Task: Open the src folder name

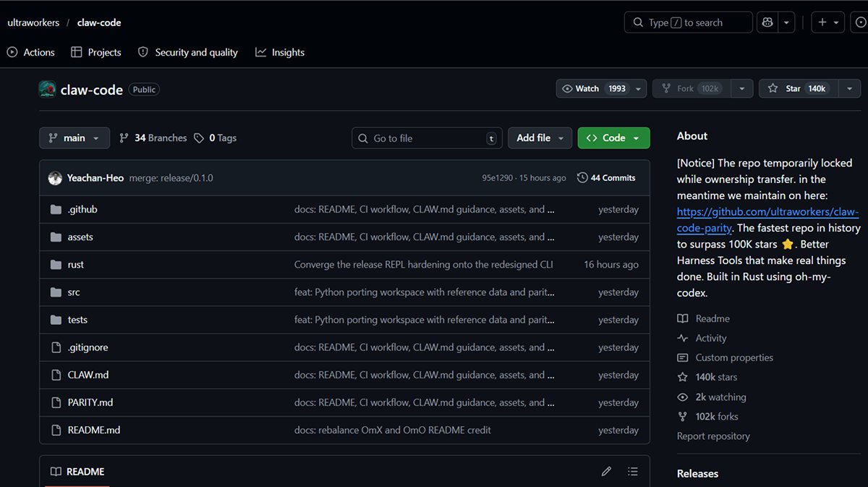Action: [x=74, y=292]
